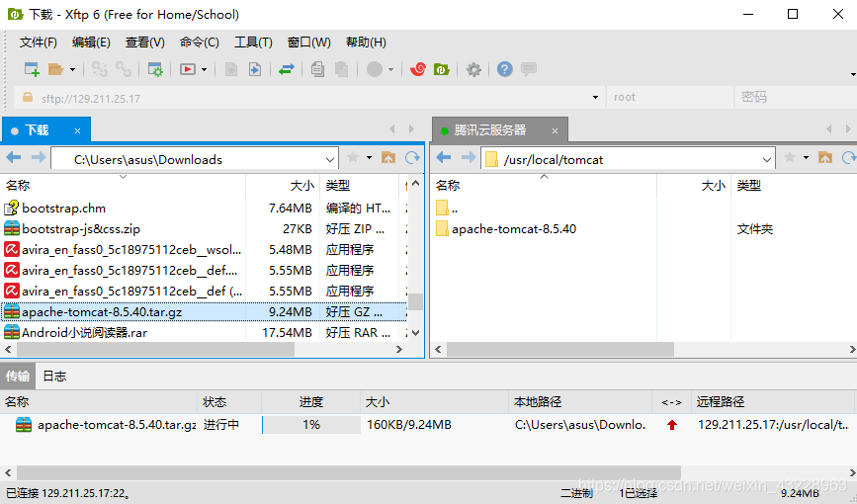This screenshot has width=857, height=504.
Task: Click the root username field
Action: (669, 97)
